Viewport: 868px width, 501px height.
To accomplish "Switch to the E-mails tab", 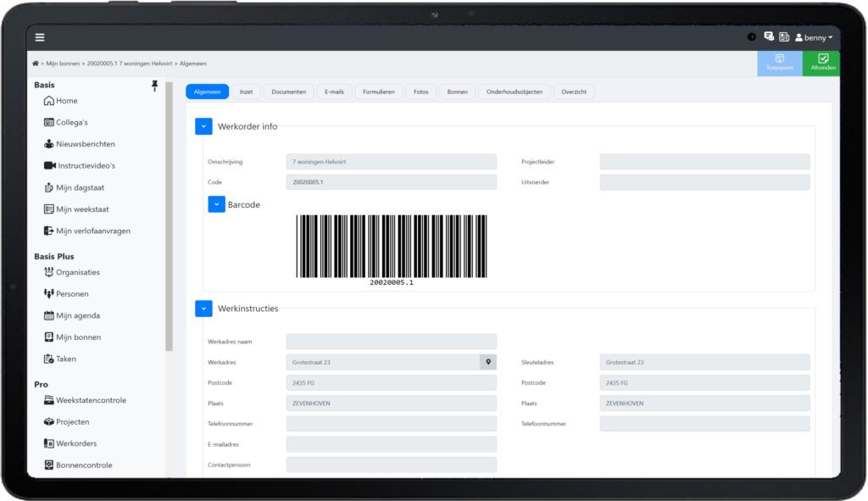I will [x=334, y=92].
